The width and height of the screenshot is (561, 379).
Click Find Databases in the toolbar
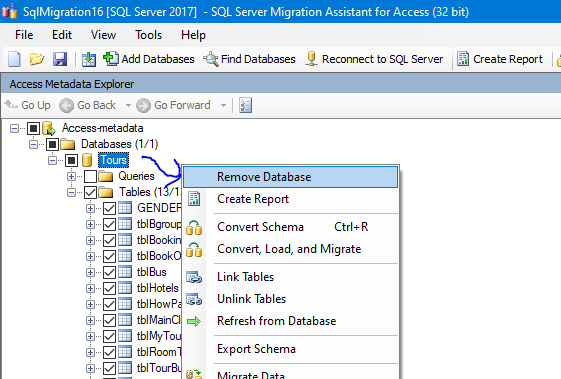pos(249,59)
